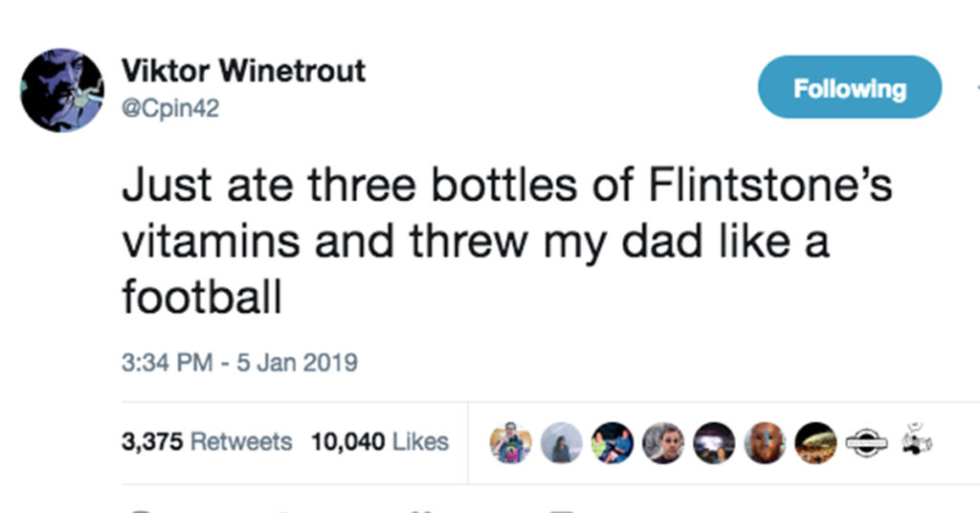The width and height of the screenshot is (980, 513).
Task: Click the cut-off reply icon below the Retweets count
Action: [144, 510]
